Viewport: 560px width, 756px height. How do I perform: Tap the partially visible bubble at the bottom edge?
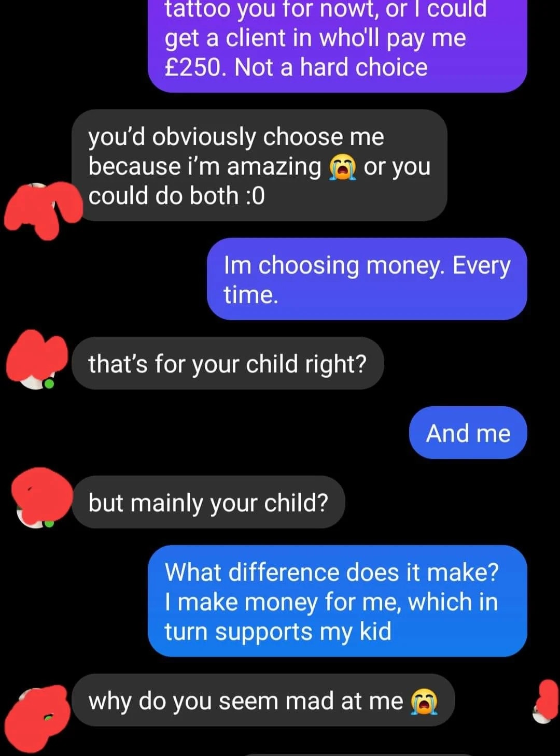tap(358, 754)
